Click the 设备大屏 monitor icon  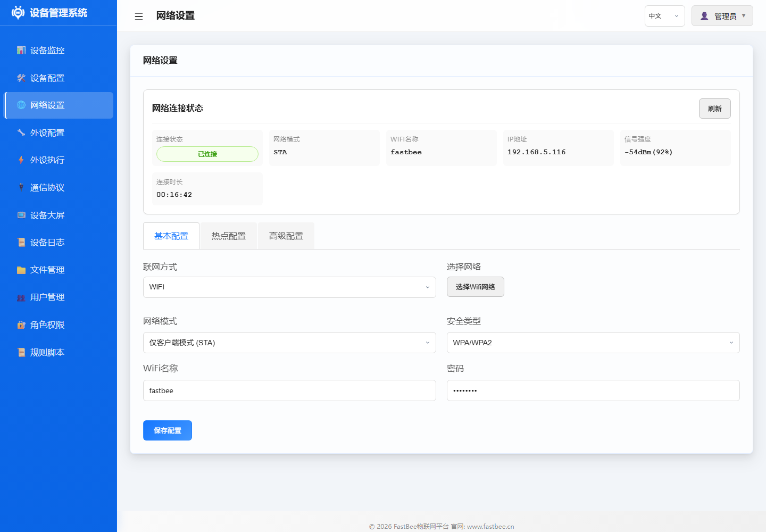click(x=21, y=215)
